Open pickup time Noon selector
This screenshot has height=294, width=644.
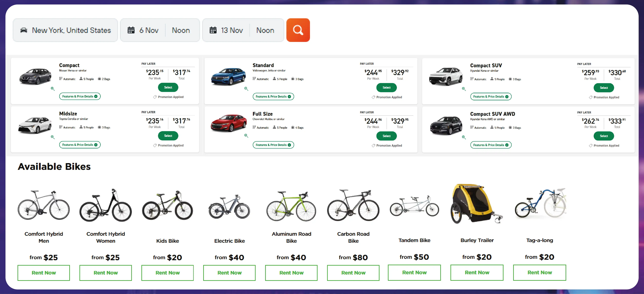pyautogui.click(x=181, y=30)
